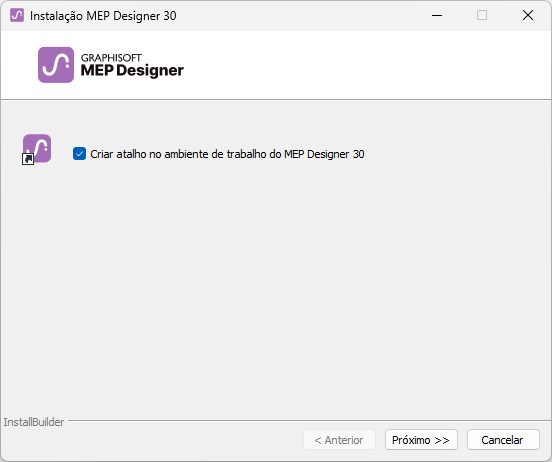Click the InstallBuilder label text
The width and height of the screenshot is (552, 462).
point(34,422)
